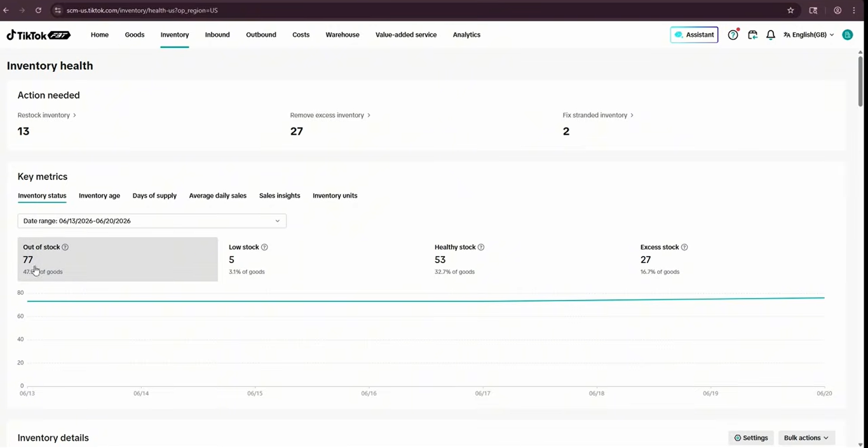Image resolution: width=868 pixels, height=448 pixels.
Task: Bookmark the page with the star icon
Action: pyautogui.click(x=790, y=10)
